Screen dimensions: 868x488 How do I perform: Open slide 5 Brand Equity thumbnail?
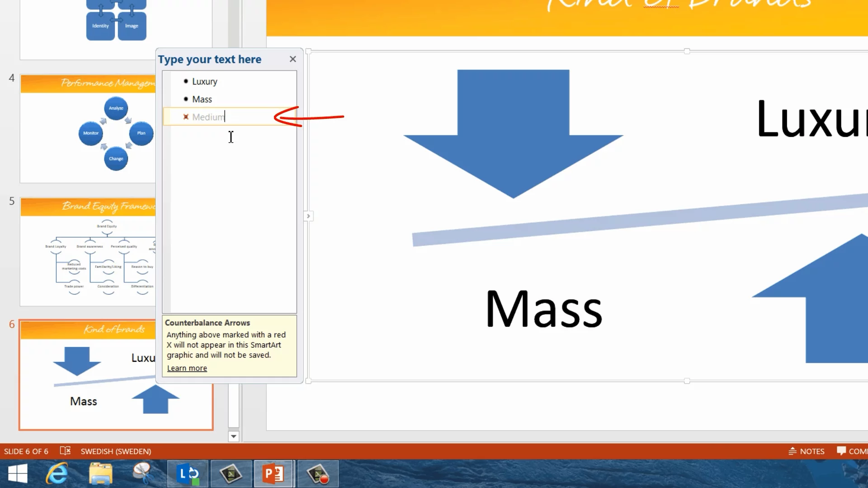(88, 252)
